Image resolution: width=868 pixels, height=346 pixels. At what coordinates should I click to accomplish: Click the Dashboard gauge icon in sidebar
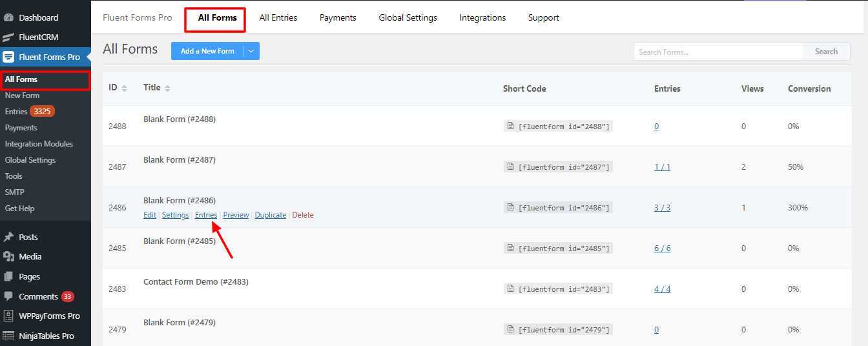[9, 17]
